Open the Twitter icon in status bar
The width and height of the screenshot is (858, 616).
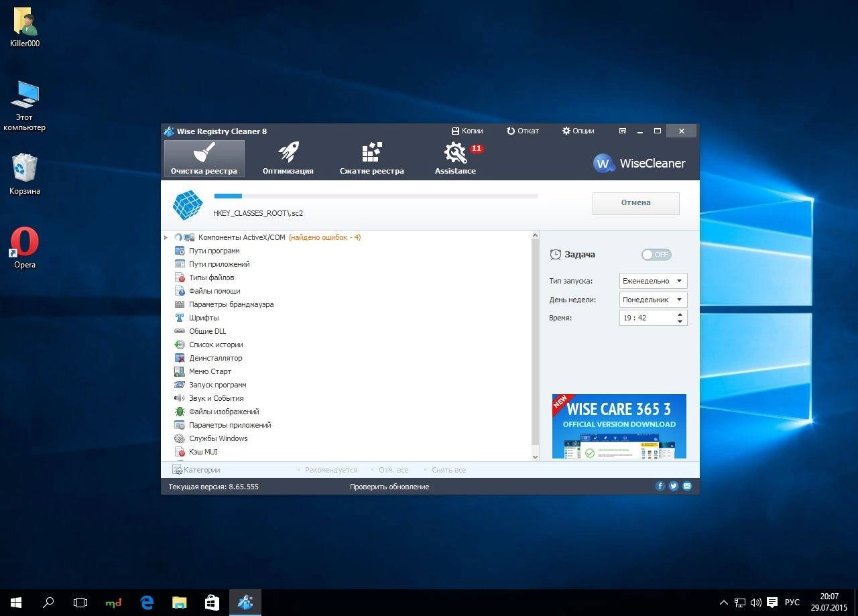(x=674, y=486)
